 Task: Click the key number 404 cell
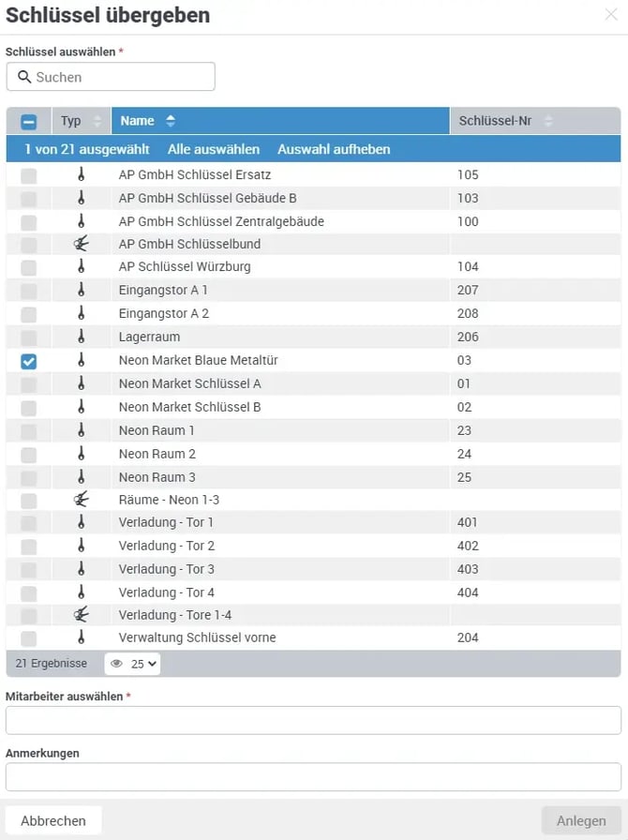pos(468,592)
